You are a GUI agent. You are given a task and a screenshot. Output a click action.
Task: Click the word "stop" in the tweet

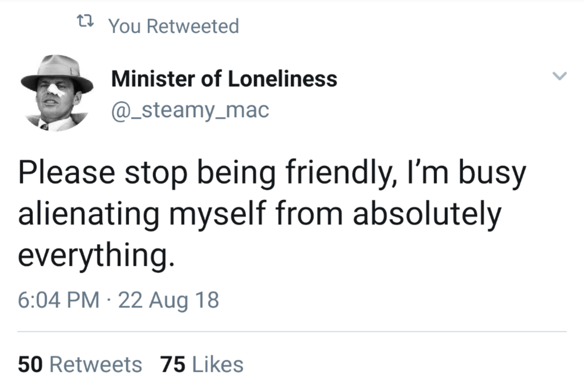[156, 173]
